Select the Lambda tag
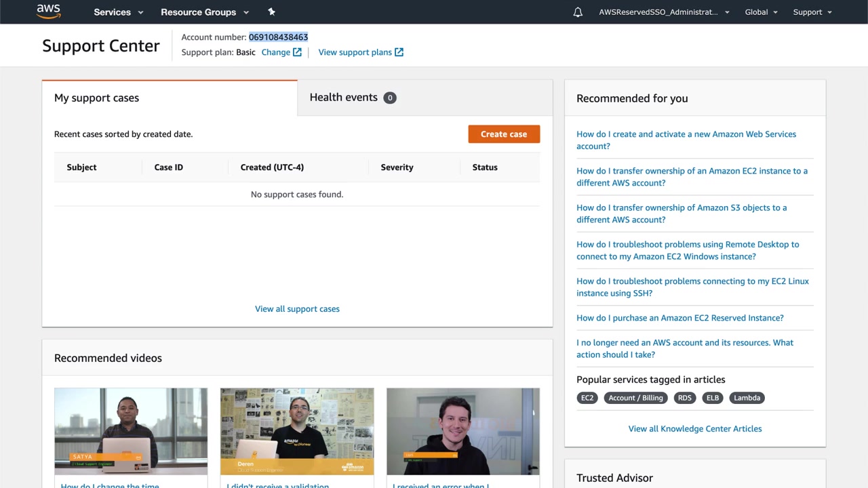868x488 pixels. pyautogui.click(x=747, y=398)
